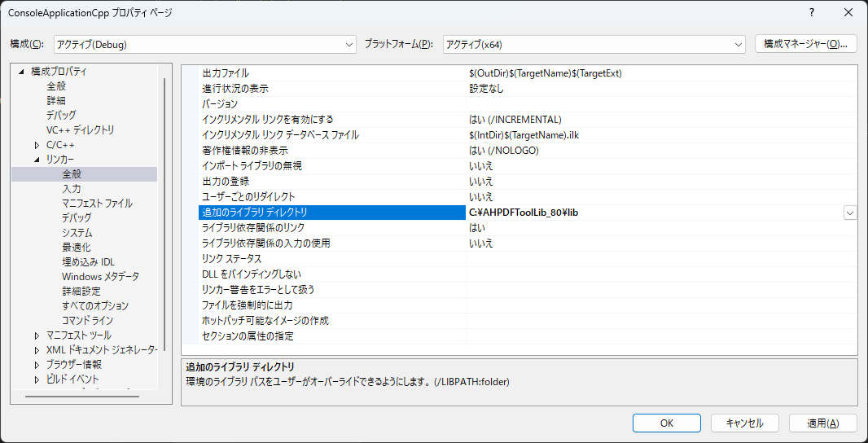
Task: Expand the C/C++ tree node
Action: click(37, 145)
